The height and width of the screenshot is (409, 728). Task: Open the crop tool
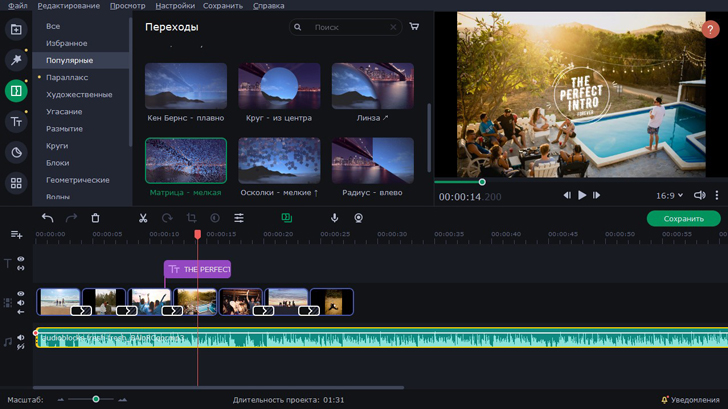(x=191, y=218)
